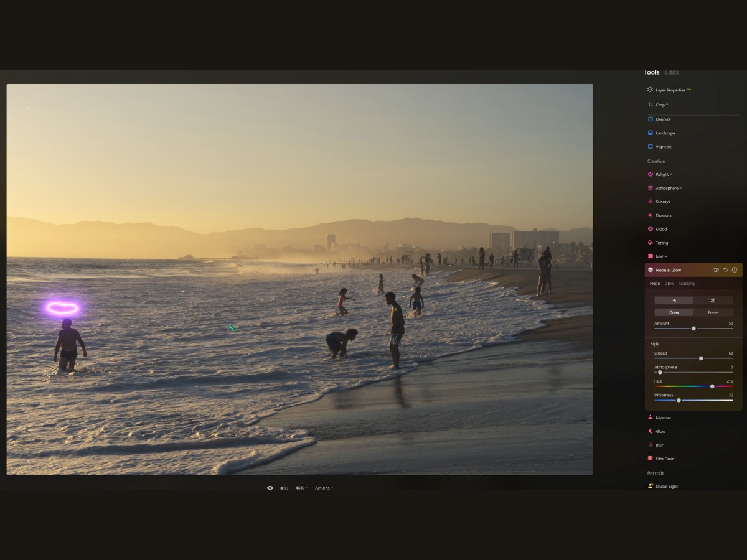
Task: Click the Portrait section heading
Action: pos(655,473)
